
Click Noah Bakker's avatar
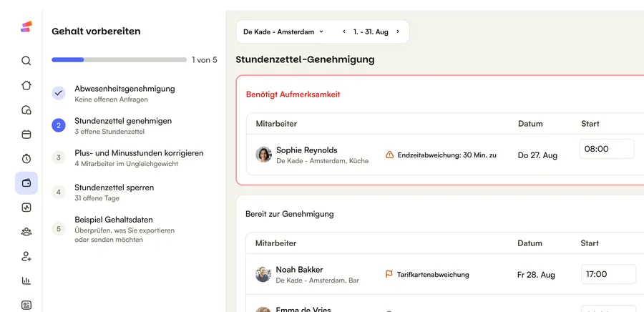click(263, 274)
